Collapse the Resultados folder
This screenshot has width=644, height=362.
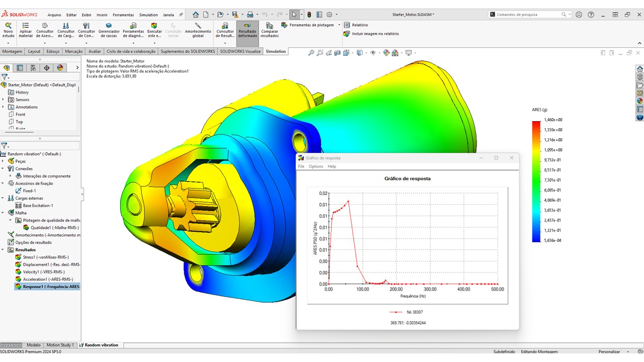pyautogui.click(x=3, y=250)
